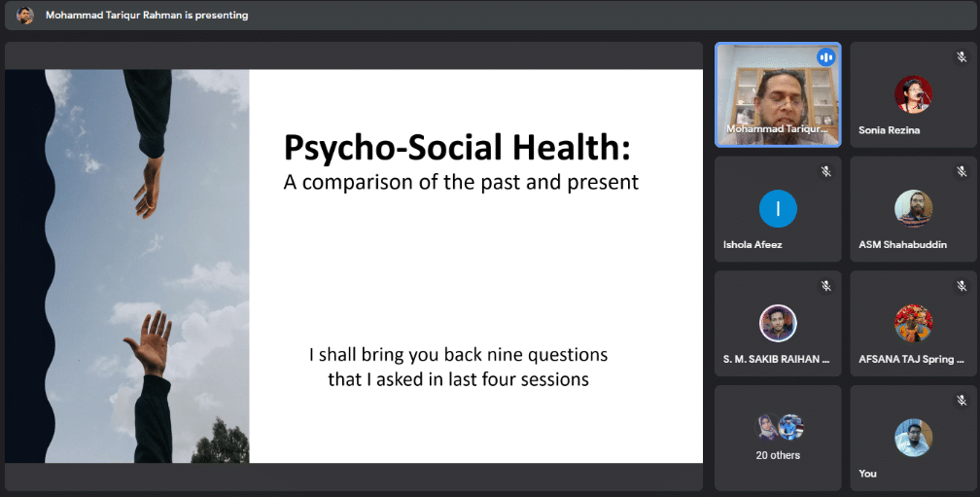Click muted mic icon on ASM Shahabuddin tile
The width and height of the screenshot is (980, 497).
[962, 171]
